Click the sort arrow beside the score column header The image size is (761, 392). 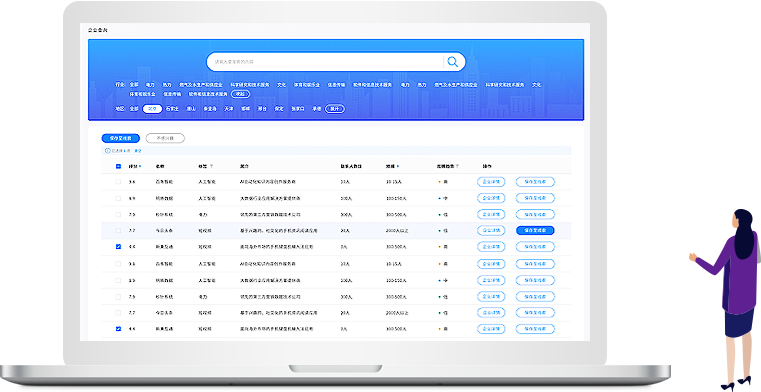tap(140, 166)
